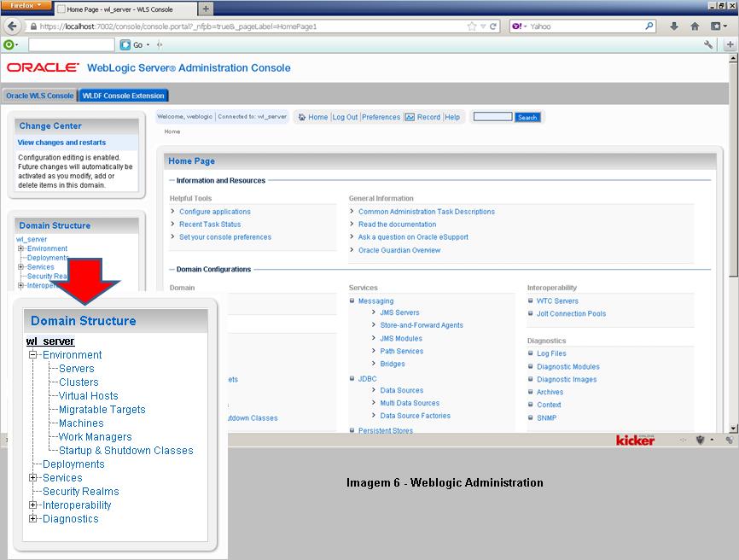Click the wrench settings icon on the add-on toolbar

click(708, 44)
